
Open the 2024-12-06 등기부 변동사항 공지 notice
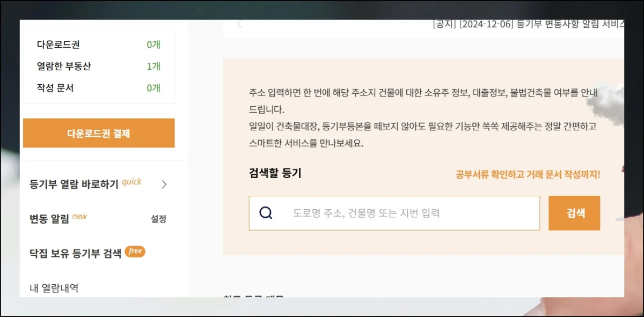pyautogui.click(x=529, y=24)
